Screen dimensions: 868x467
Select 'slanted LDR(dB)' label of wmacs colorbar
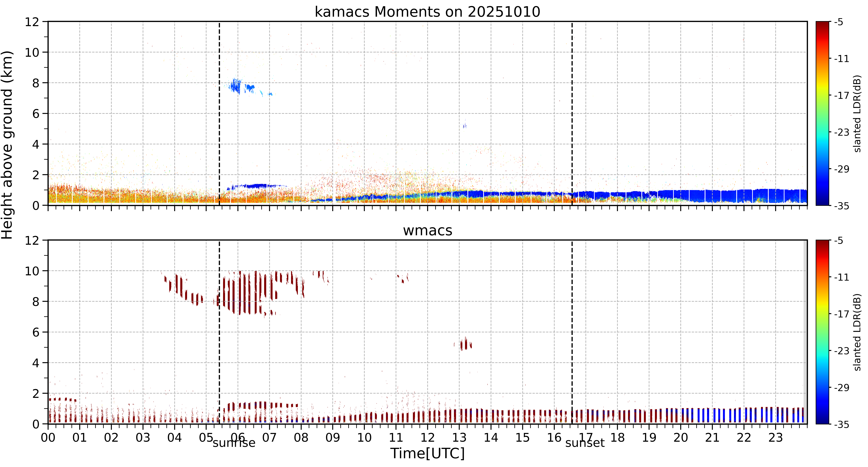[x=857, y=332]
